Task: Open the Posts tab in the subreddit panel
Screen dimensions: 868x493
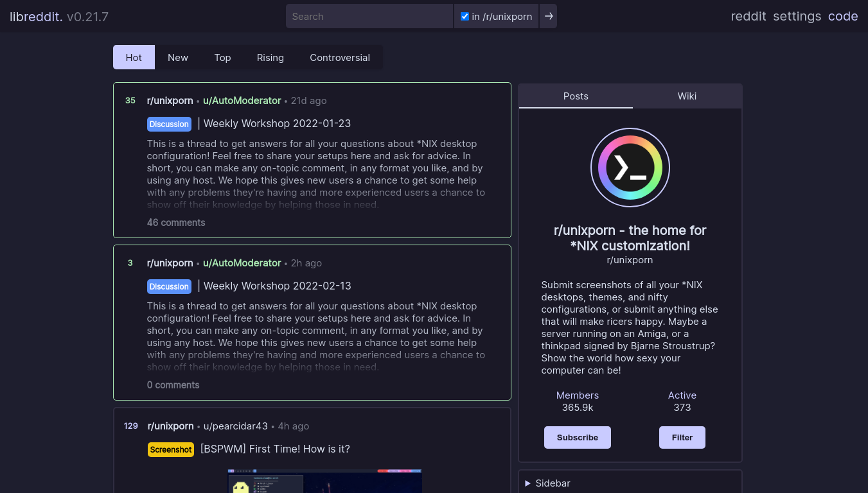Action: [x=576, y=96]
